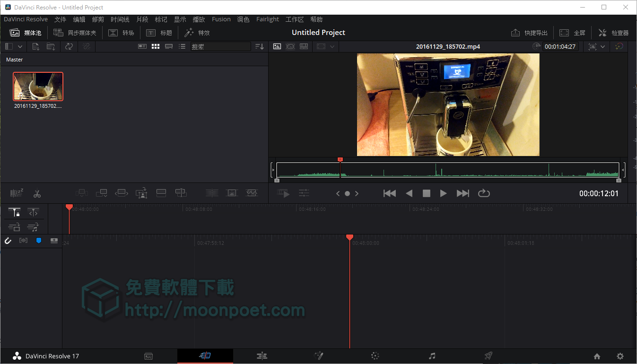Click the 快捷导出 quick export button

529,32
